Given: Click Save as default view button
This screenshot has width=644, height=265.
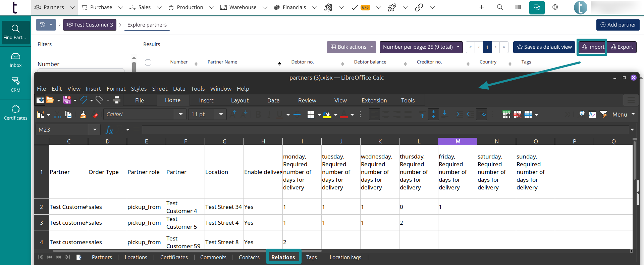Looking at the screenshot, I should click(x=544, y=47).
